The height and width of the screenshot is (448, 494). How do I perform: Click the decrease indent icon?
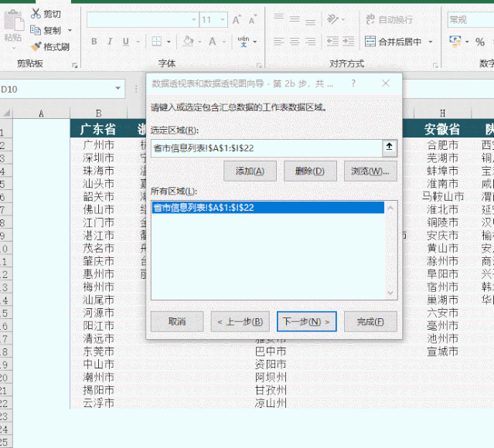pyautogui.click(x=332, y=41)
